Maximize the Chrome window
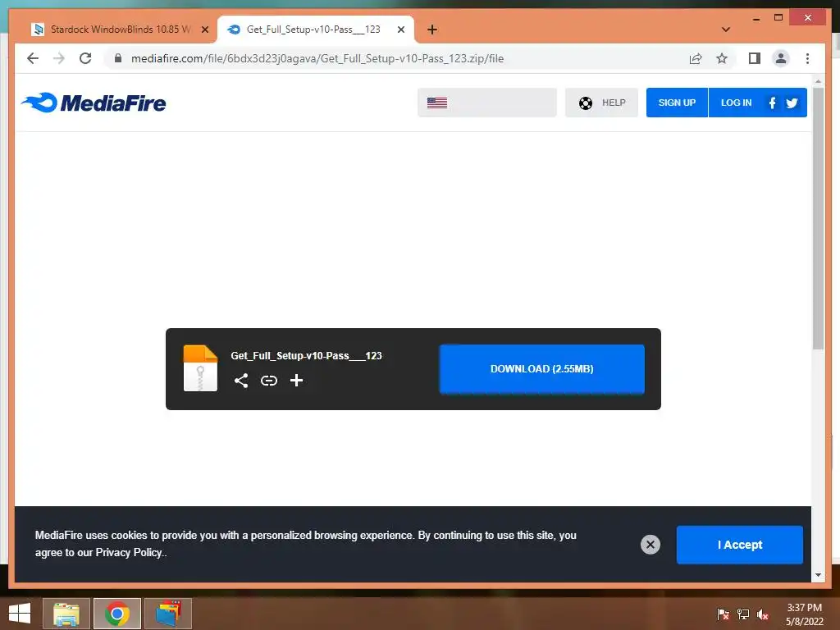The image size is (840, 630). tap(778, 18)
